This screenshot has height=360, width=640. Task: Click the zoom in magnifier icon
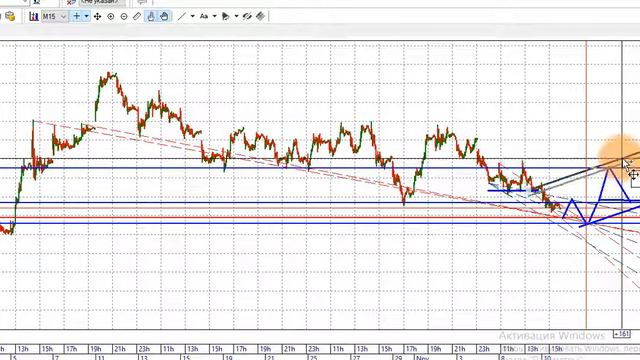coord(111,17)
